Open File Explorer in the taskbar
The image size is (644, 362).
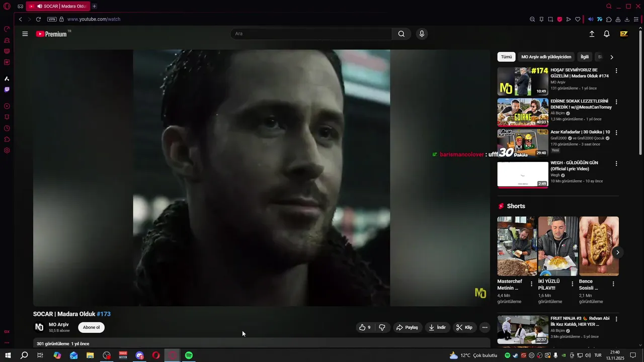tap(90, 355)
